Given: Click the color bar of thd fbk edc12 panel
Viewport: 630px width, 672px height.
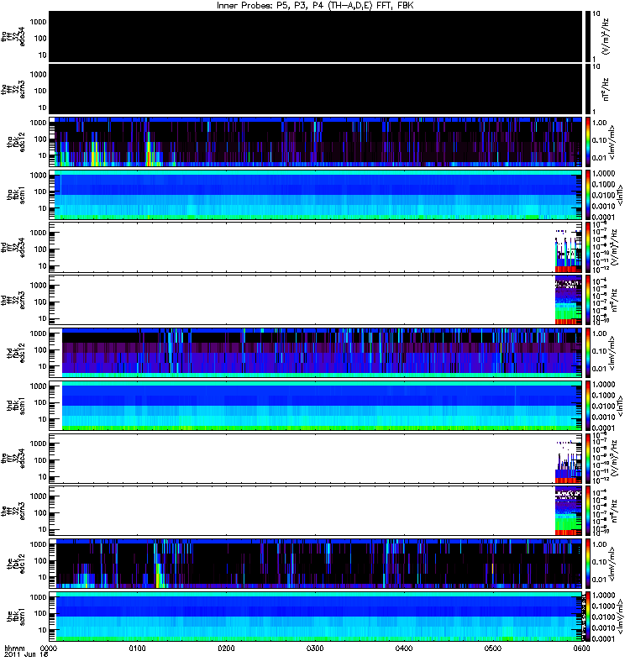Looking at the screenshot, I should (x=588, y=353).
